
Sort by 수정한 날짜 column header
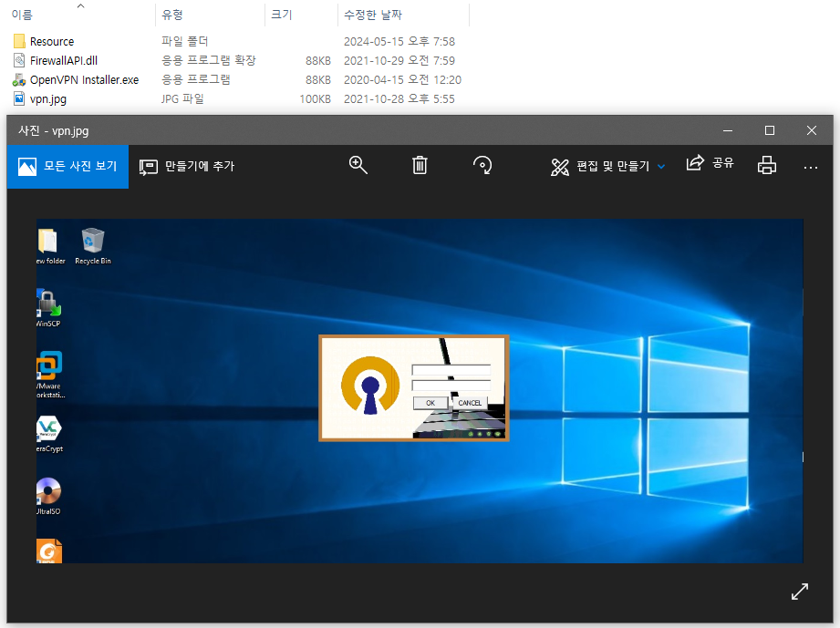tap(373, 15)
